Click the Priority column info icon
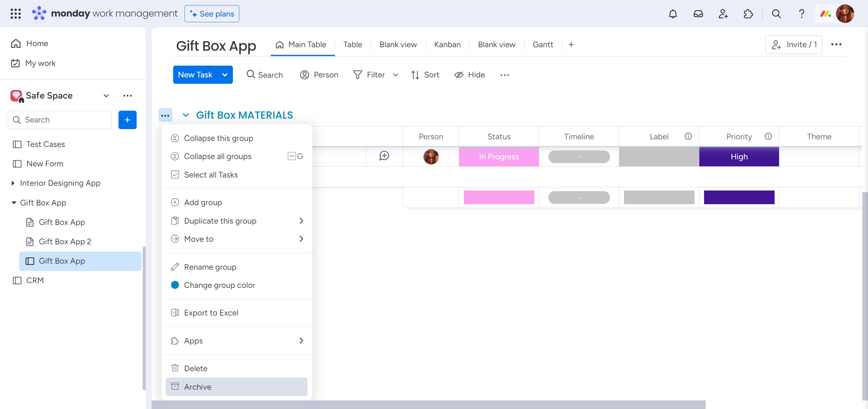Screen dimensions: 868x409 (768, 136)
